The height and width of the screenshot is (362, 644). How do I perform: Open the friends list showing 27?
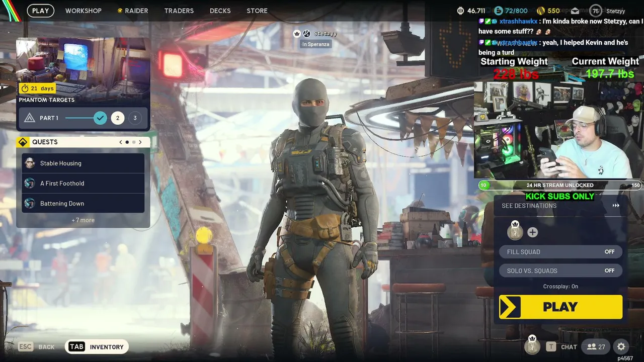point(596,347)
